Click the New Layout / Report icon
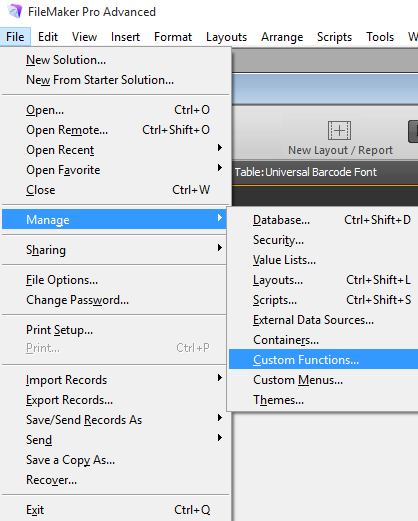 339,130
